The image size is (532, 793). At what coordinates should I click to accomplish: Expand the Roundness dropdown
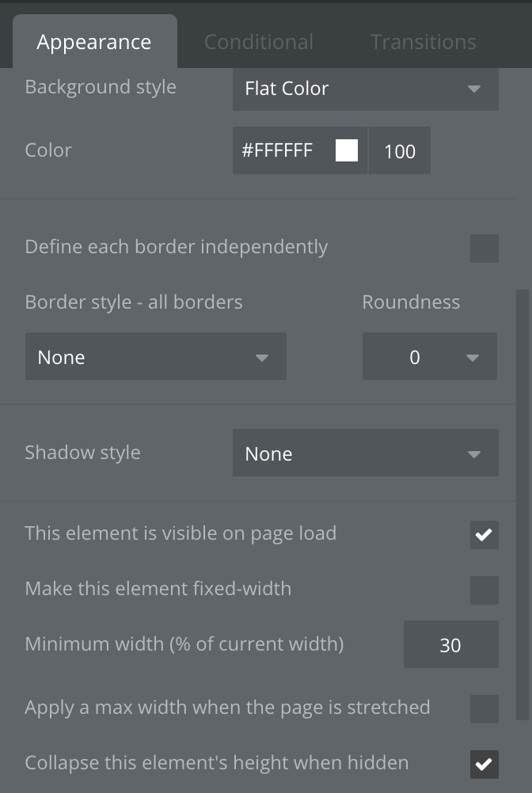pyautogui.click(x=429, y=357)
